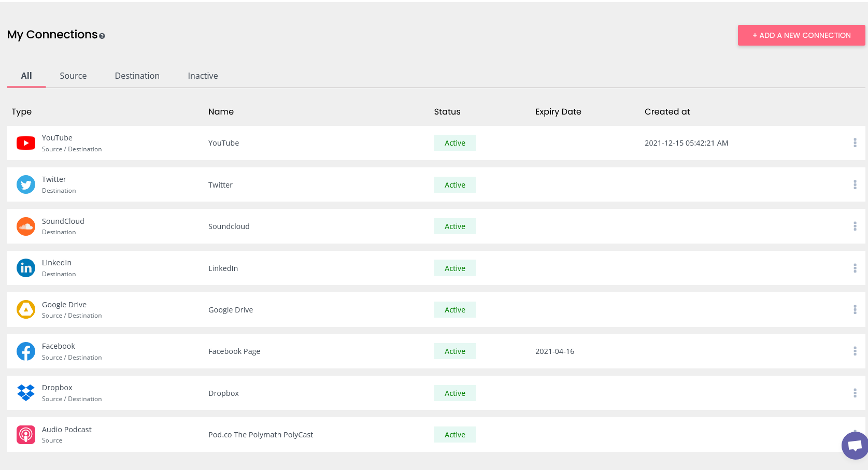Click the Twitter bird icon
Screen dimensions: 868x470
coord(26,184)
